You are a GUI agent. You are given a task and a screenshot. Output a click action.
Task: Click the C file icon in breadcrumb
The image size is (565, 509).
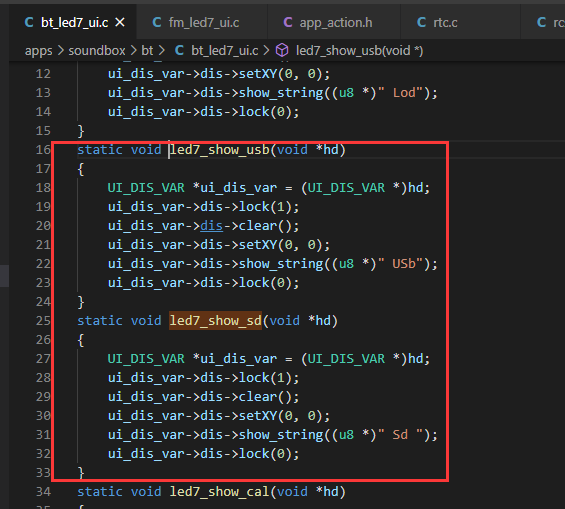click(x=179, y=50)
